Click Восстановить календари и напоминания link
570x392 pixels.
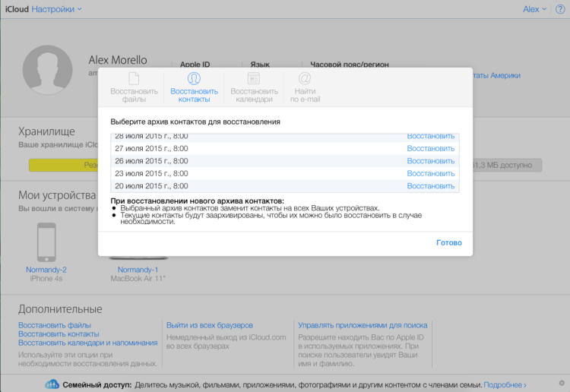tap(87, 343)
